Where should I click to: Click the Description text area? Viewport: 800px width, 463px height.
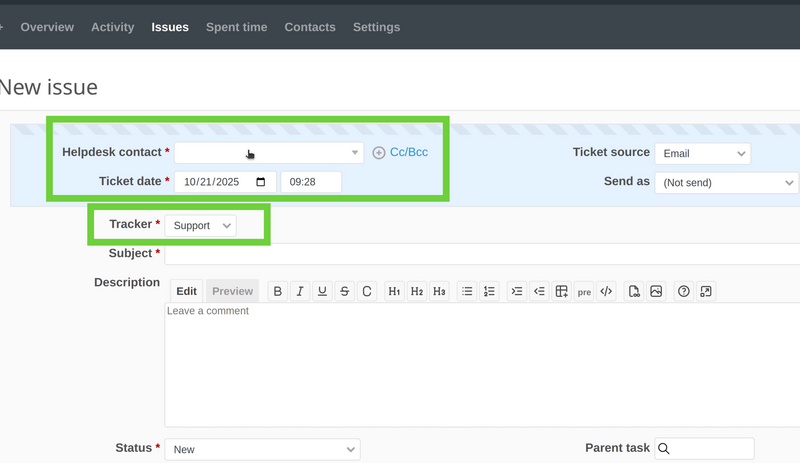point(482,365)
